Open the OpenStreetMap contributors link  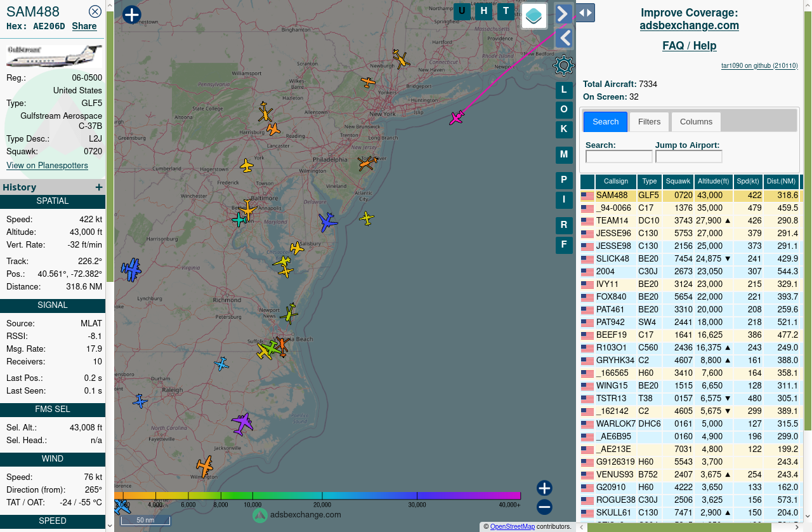coord(513,526)
